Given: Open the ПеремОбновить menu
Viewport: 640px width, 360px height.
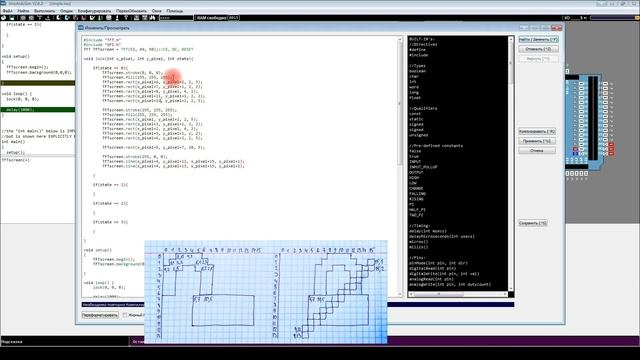Looking at the screenshot, I should [x=132, y=11].
